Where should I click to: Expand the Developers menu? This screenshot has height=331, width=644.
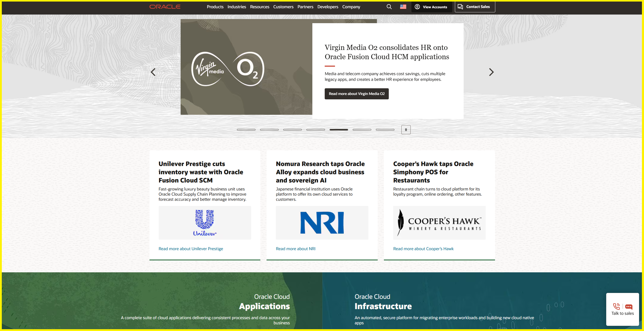[328, 7]
